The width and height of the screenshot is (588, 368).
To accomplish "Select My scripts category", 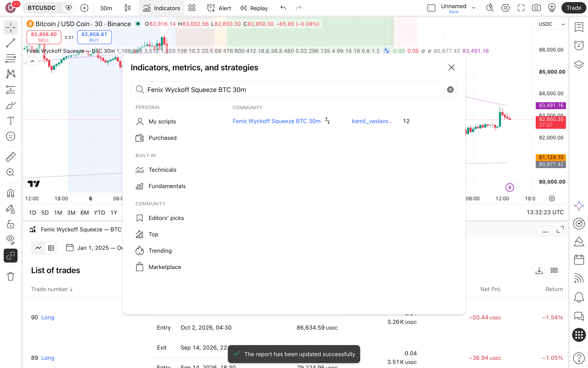I will pos(156,121).
